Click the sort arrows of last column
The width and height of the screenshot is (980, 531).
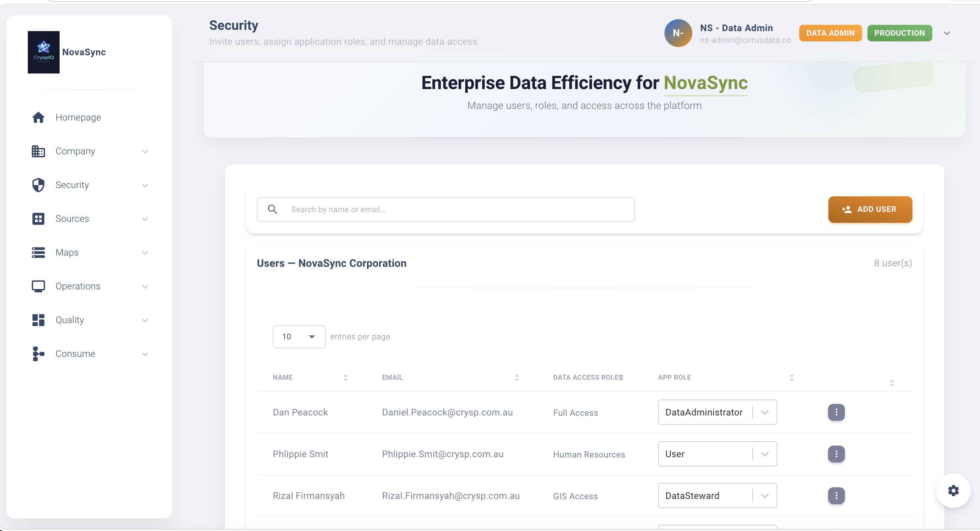pyautogui.click(x=892, y=383)
